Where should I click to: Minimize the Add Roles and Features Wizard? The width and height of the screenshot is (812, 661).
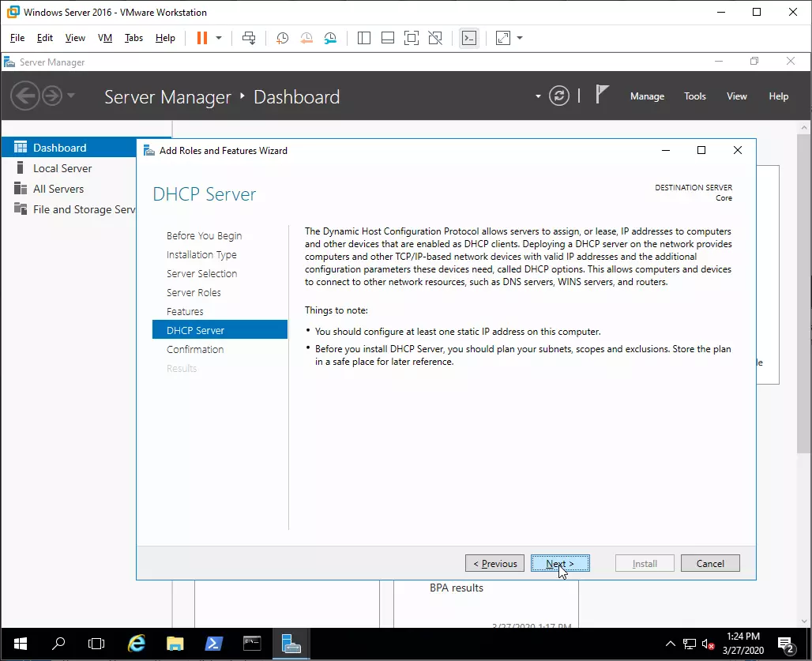point(666,150)
